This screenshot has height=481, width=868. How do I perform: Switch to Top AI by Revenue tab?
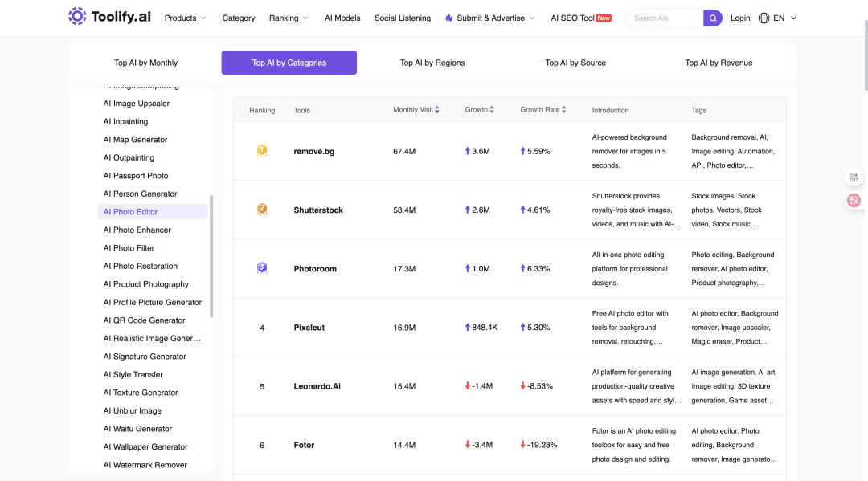(x=719, y=63)
